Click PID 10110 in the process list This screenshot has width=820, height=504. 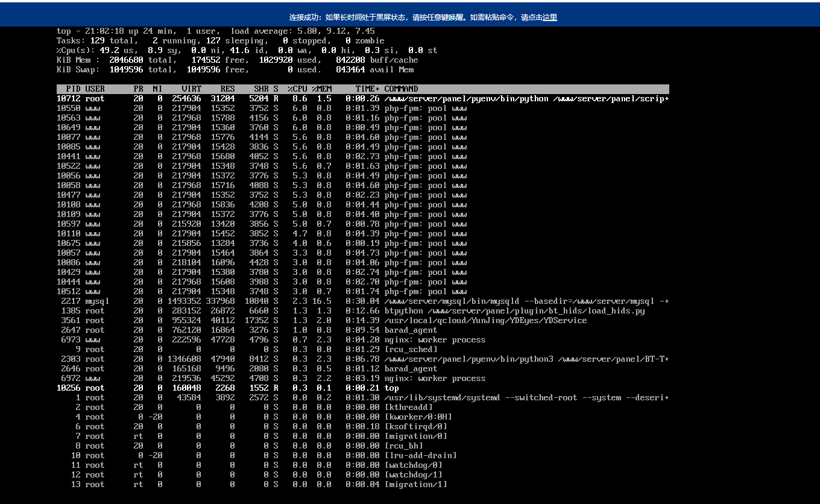68,233
